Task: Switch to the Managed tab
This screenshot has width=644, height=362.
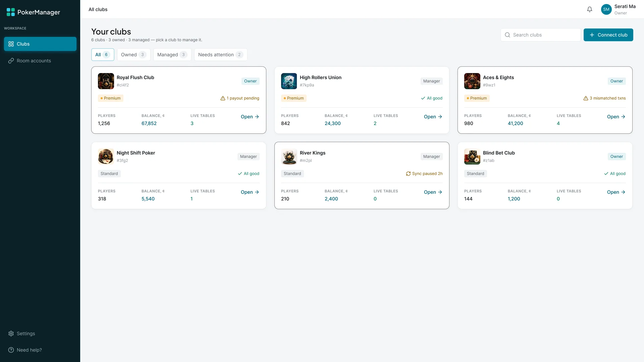Action: (172, 55)
